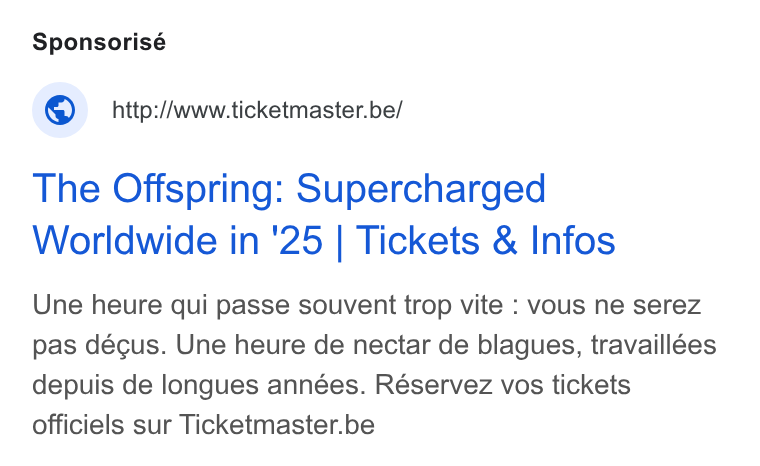This screenshot has height=466, width=760.
Task: Click 'The Offspring' at the headline start
Action: tap(154, 190)
